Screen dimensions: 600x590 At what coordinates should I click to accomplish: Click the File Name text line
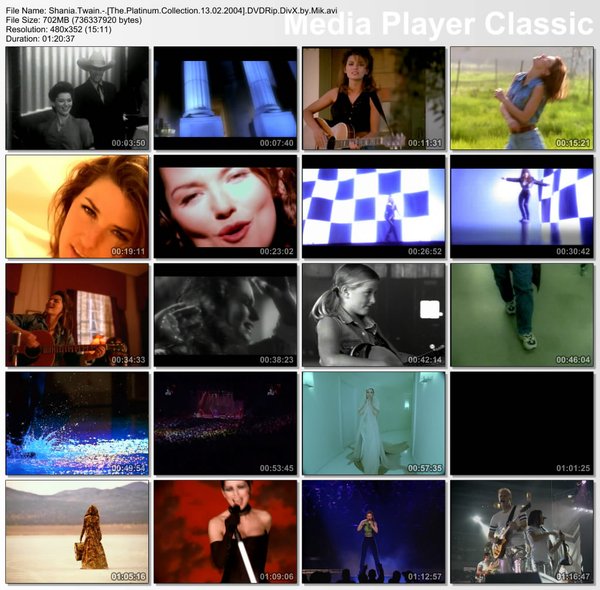click(171, 11)
